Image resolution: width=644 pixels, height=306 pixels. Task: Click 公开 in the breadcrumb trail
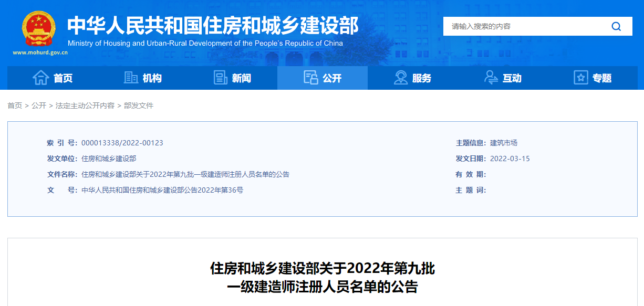pyautogui.click(x=39, y=105)
